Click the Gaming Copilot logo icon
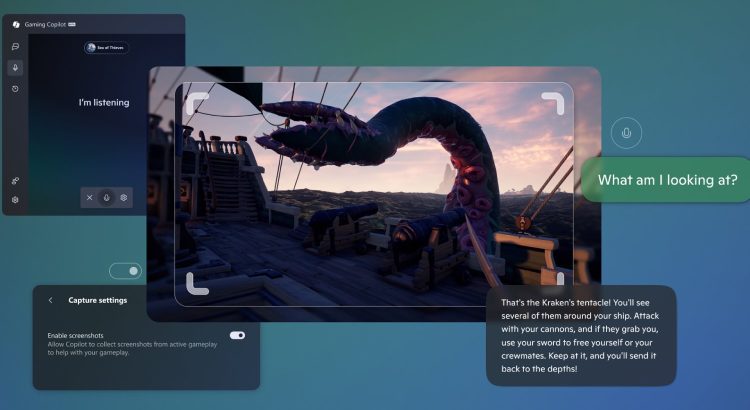 [16, 24]
